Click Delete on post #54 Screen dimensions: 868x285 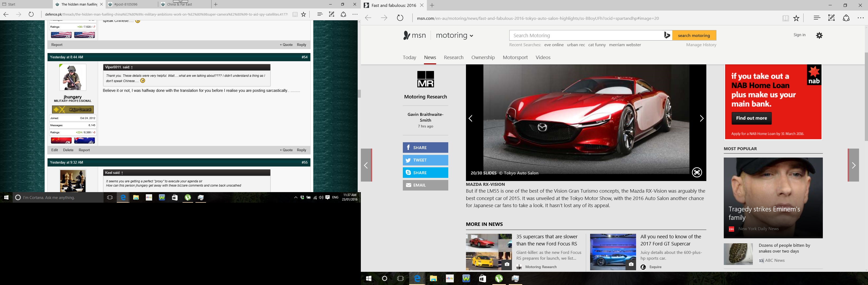coord(68,150)
